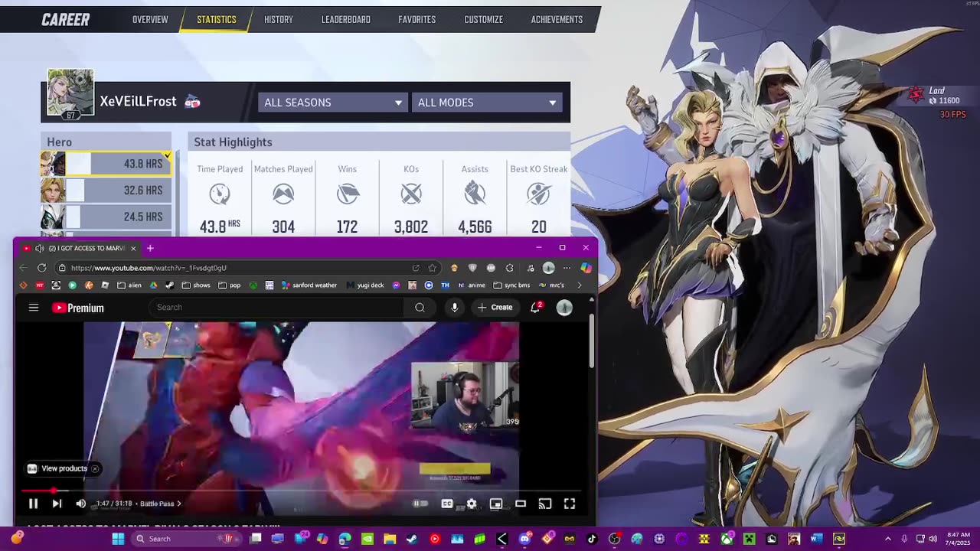Show more bookmarks overflow chevron

[x=579, y=285]
